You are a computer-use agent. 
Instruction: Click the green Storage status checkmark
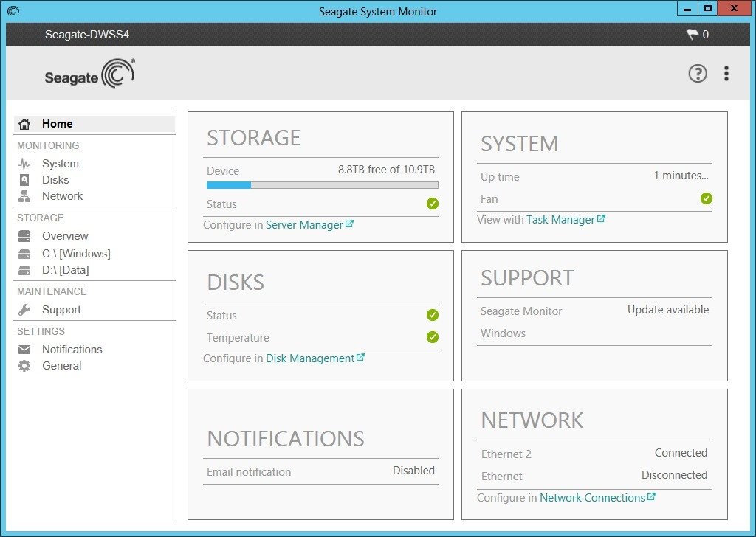433,204
